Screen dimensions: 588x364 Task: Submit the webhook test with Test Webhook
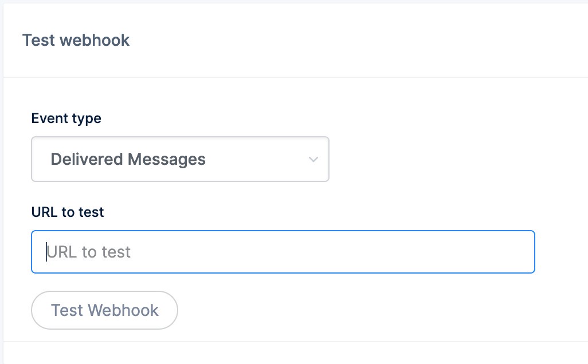[x=104, y=310]
